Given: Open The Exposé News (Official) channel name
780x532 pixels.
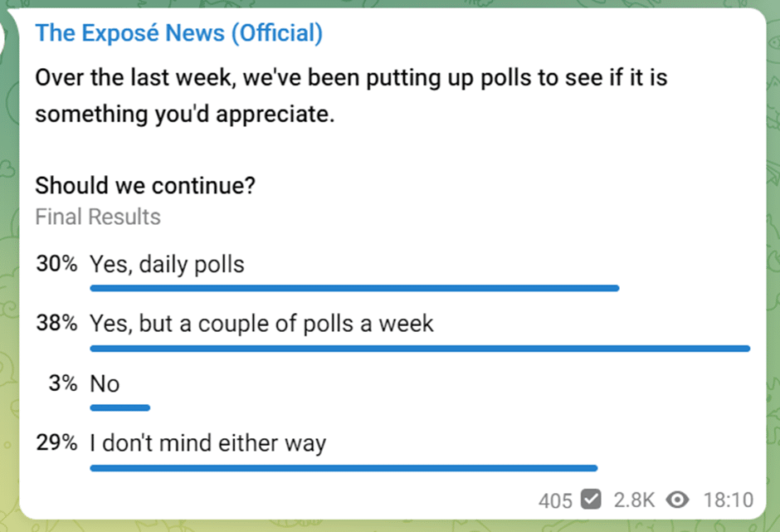Looking at the screenshot, I should coord(178,33).
